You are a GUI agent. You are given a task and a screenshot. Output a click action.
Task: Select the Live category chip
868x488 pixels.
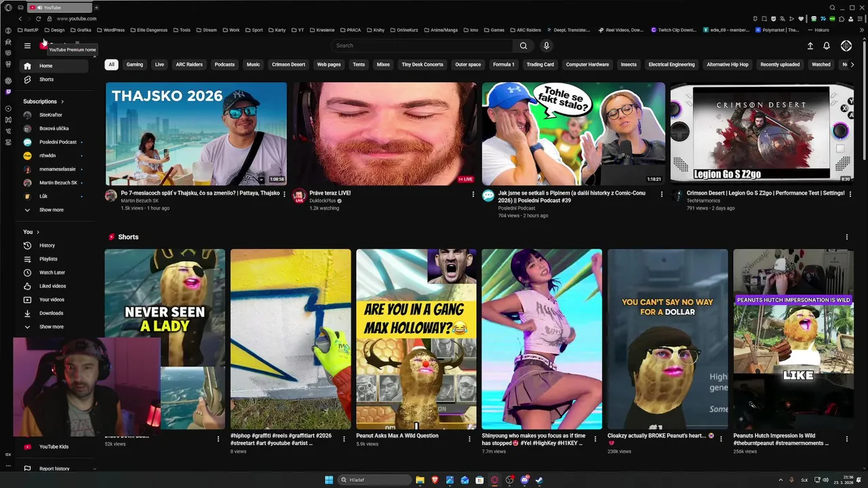(x=159, y=64)
